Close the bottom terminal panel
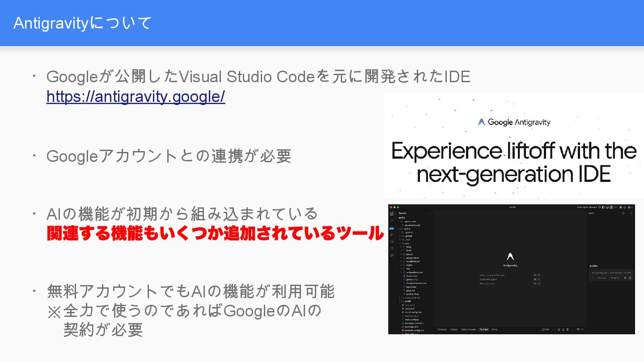644x362 pixels. click(583, 329)
